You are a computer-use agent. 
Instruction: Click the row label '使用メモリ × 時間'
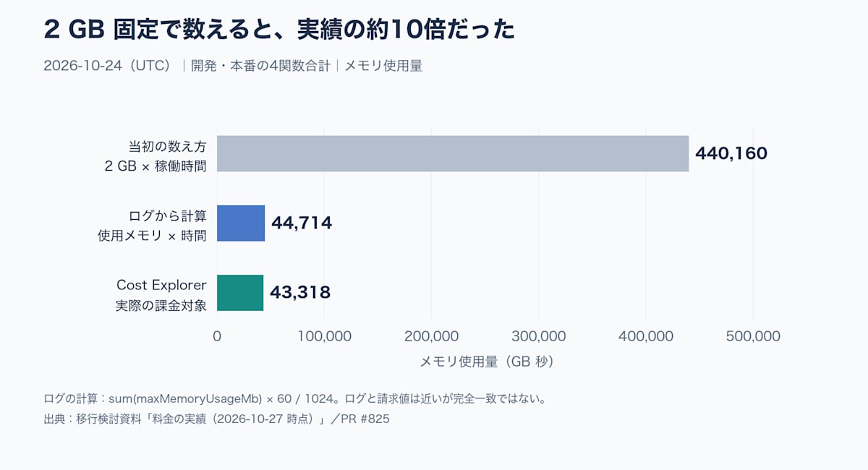[x=152, y=236]
